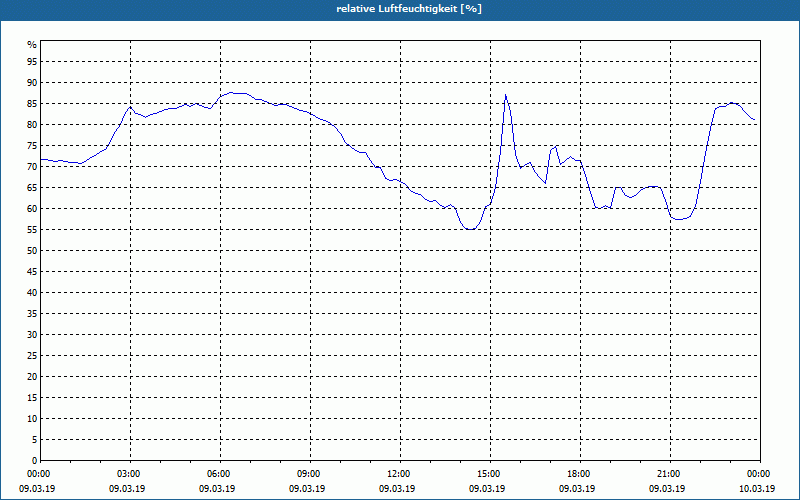This screenshot has width=800, height=500.
Task: Click the '00:00' time label above 09.03.19
Action: (38, 474)
